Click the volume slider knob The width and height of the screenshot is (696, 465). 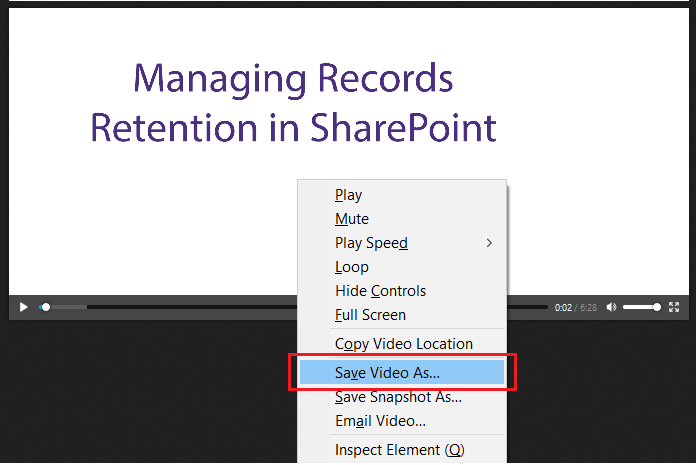point(656,307)
